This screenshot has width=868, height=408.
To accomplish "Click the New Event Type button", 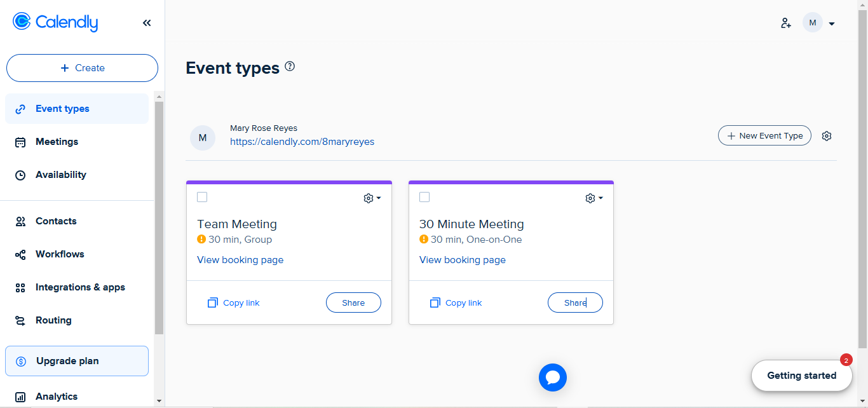I will pos(764,135).
